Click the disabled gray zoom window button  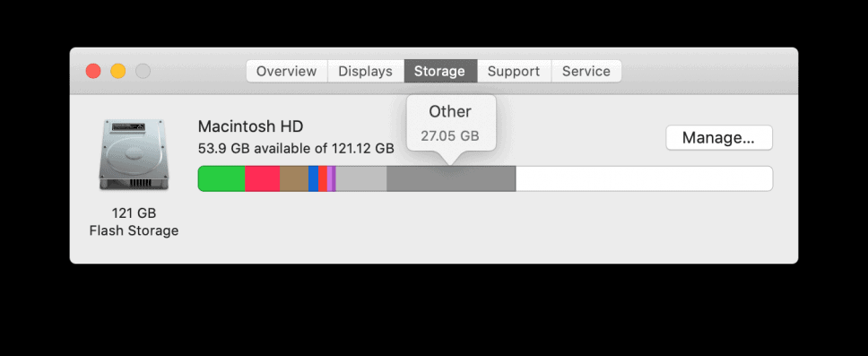coord(143,72)
